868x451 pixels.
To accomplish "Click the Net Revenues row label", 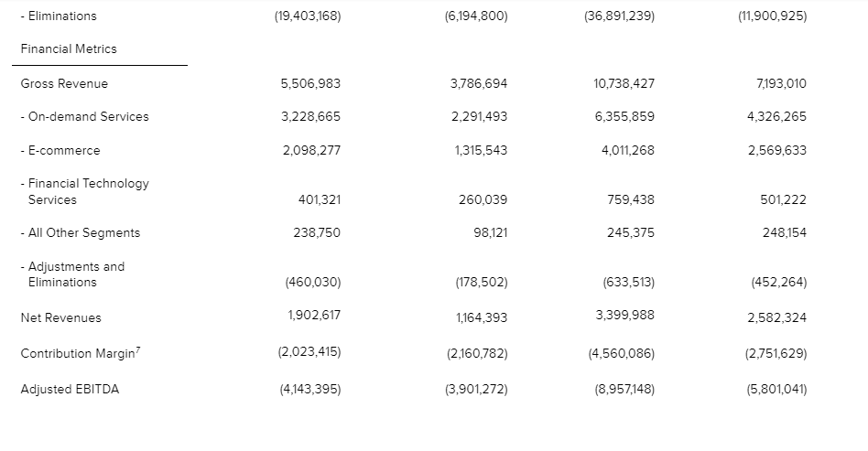I will [61, 318].
